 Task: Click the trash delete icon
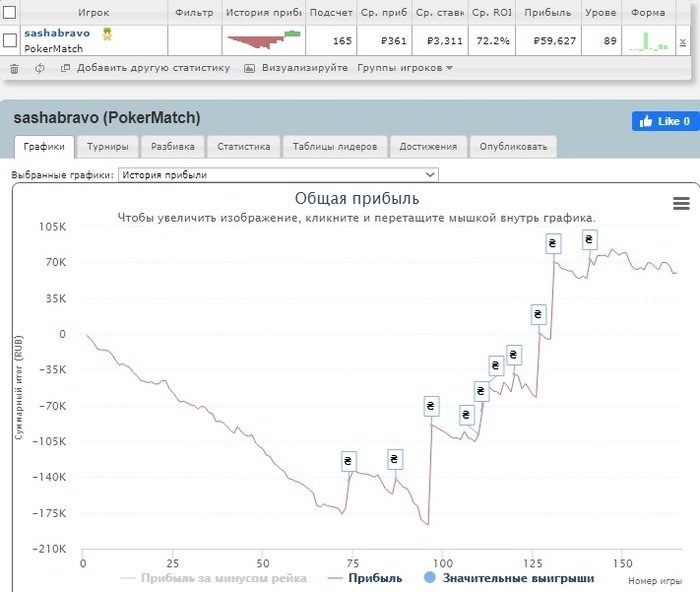click(14, 68)
